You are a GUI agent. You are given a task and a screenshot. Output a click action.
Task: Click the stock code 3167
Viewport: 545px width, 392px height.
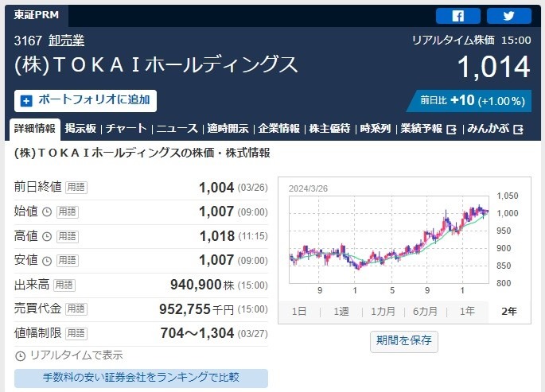point(28,41)
